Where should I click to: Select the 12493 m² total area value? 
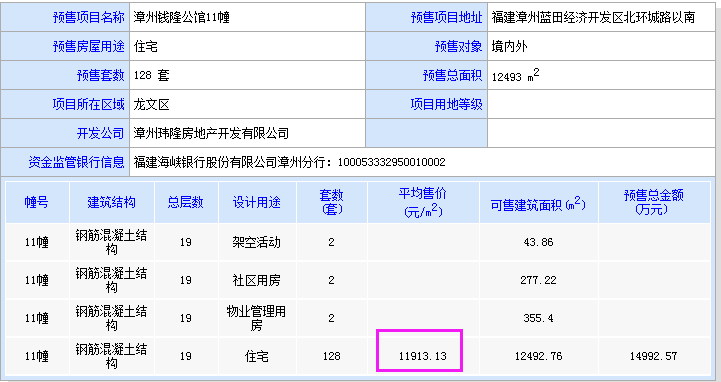tap(515, 75)
